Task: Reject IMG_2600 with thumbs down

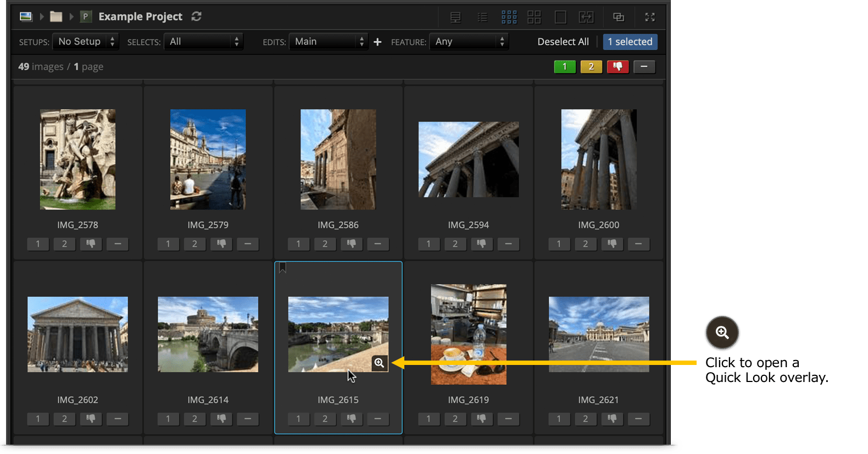Action: pyautogui.click(x=612, y=243)
